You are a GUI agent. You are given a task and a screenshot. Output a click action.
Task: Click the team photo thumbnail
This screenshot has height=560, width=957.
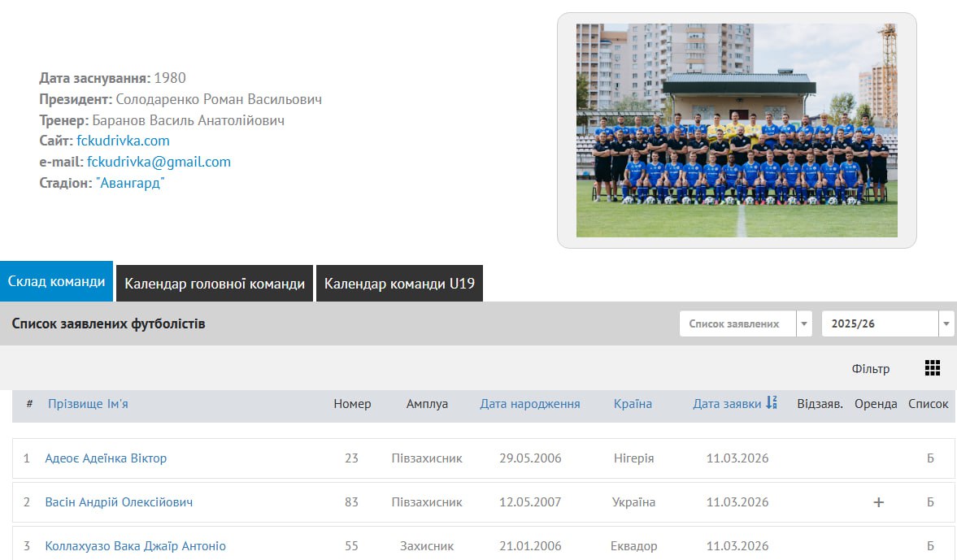coord(737,130)
